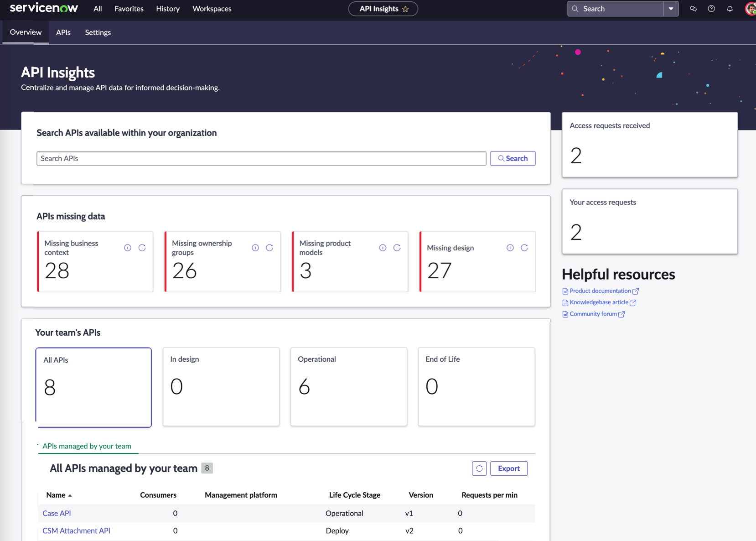The width and height of the screenshot is (756, 541).
Task: Open the chat sidebar icon
Action: 693,9
